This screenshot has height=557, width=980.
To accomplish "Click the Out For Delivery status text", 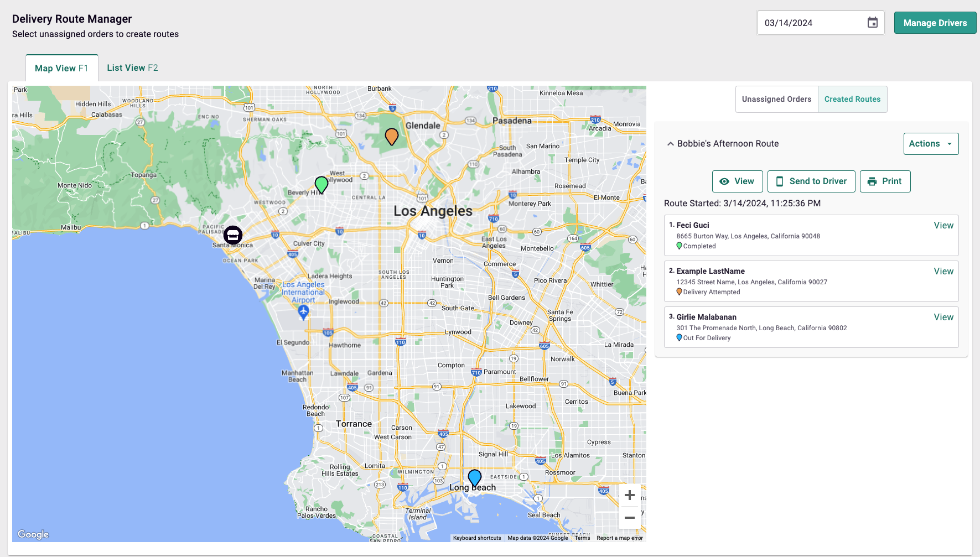I will 707,338.
